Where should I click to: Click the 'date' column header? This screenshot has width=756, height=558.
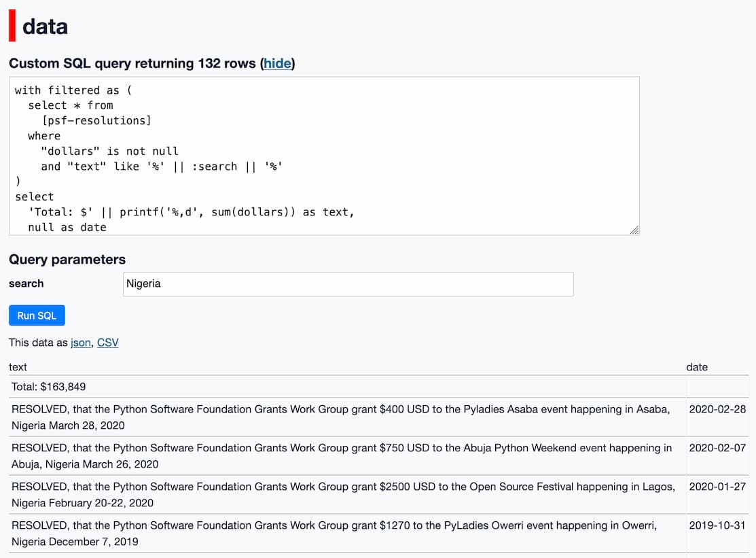(x=697, y=367)
